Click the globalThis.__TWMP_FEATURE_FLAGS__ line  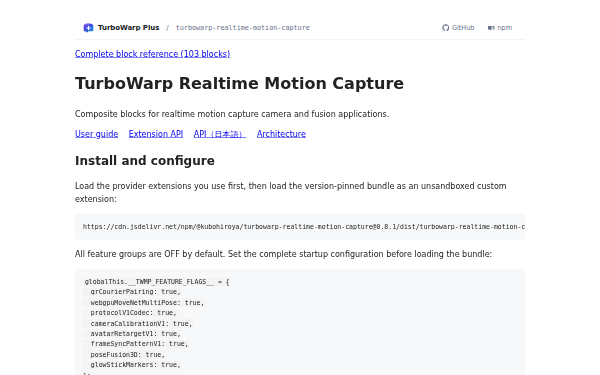(157, 282)
